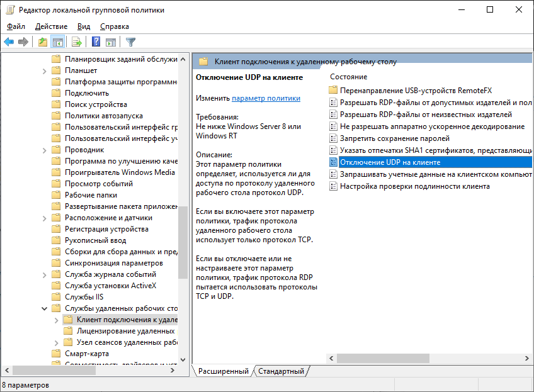
Task: Open the 'Вид' menu
Action: pyautogui.click(x=84, y=26)
